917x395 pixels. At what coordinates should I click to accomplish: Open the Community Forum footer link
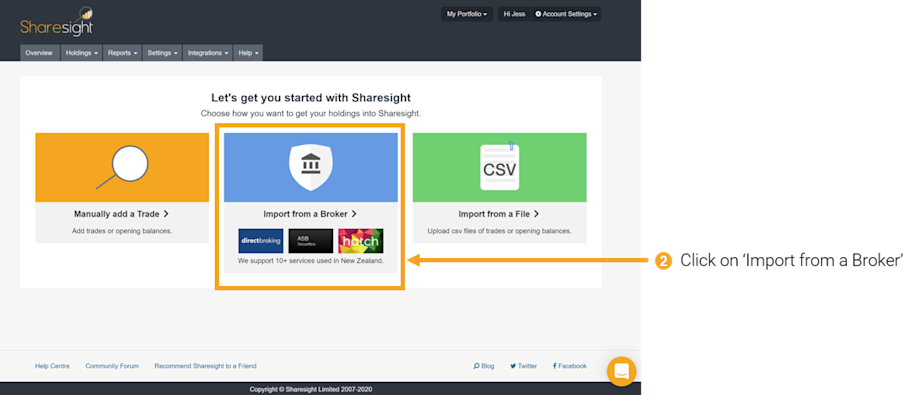tap(112, 366)
